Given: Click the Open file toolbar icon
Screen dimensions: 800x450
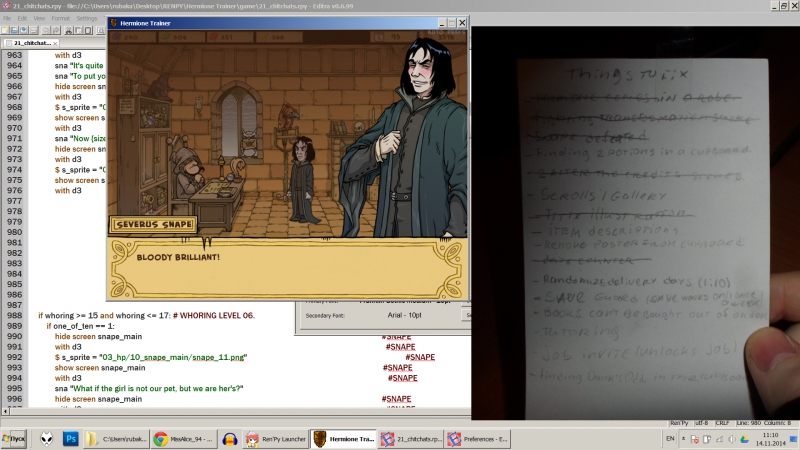Looking at the screenshot, I should (14, 31).
